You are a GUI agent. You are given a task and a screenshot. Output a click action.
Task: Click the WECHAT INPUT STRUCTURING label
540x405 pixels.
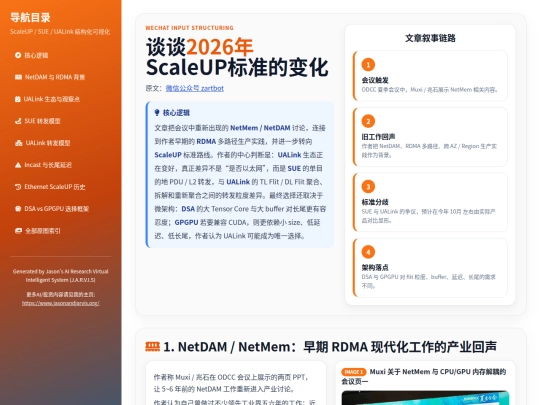click(189, 28)
